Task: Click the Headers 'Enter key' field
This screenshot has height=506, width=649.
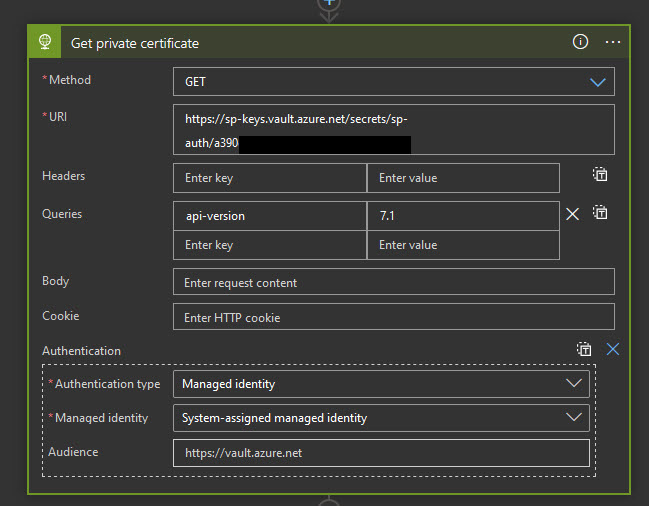Action: (x=269, y=178)
